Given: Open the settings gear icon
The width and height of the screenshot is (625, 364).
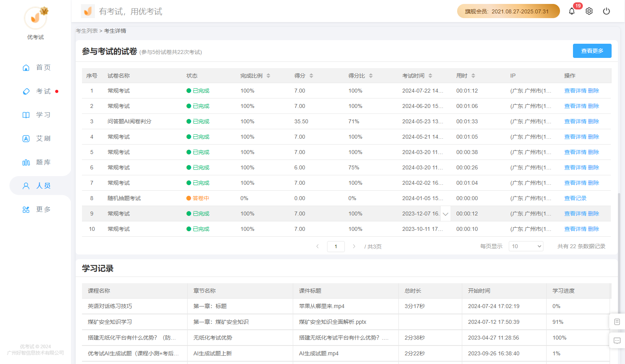Looking at the screenshot, I should point(589,11).
